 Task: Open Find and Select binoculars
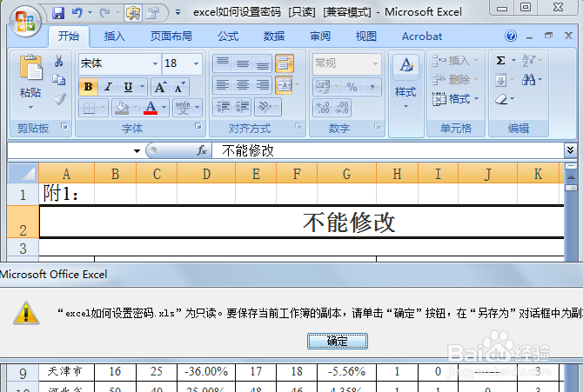click(528, 79)
